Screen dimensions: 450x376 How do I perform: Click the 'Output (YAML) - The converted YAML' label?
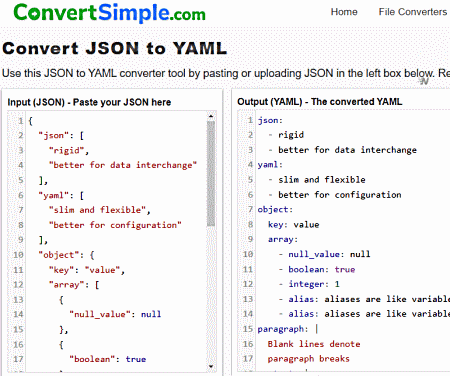tap(320, 101)
